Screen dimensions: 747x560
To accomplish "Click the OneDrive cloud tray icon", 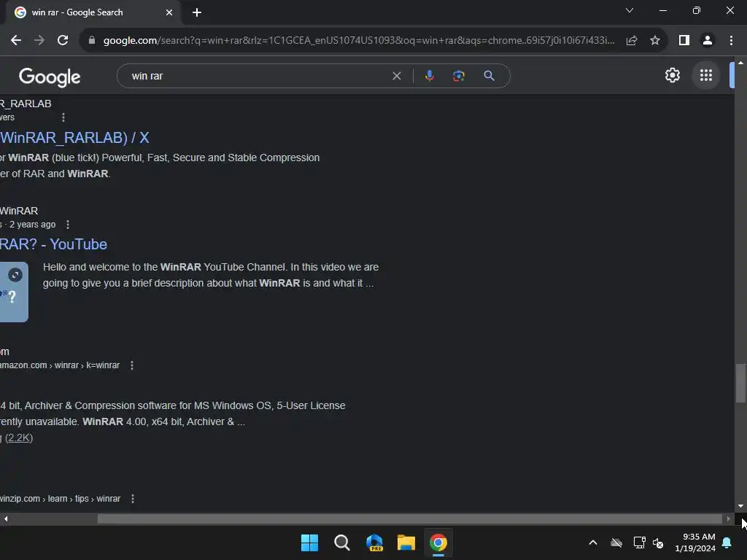I will click(616, 542).
